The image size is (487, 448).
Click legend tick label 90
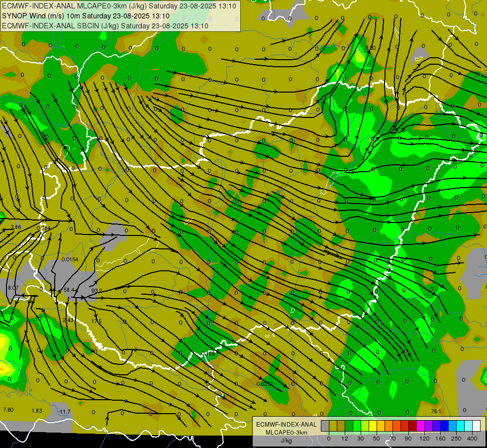click(x=408, y=439)
